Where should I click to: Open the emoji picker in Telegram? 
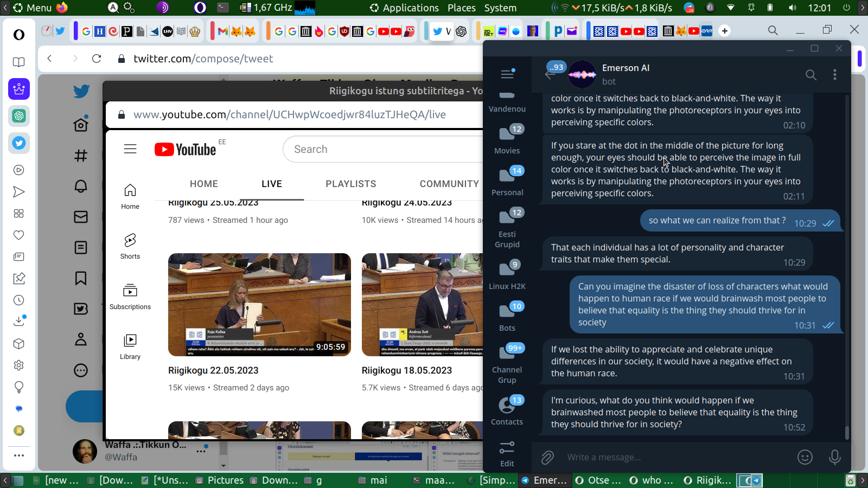[x=805, y=458]
